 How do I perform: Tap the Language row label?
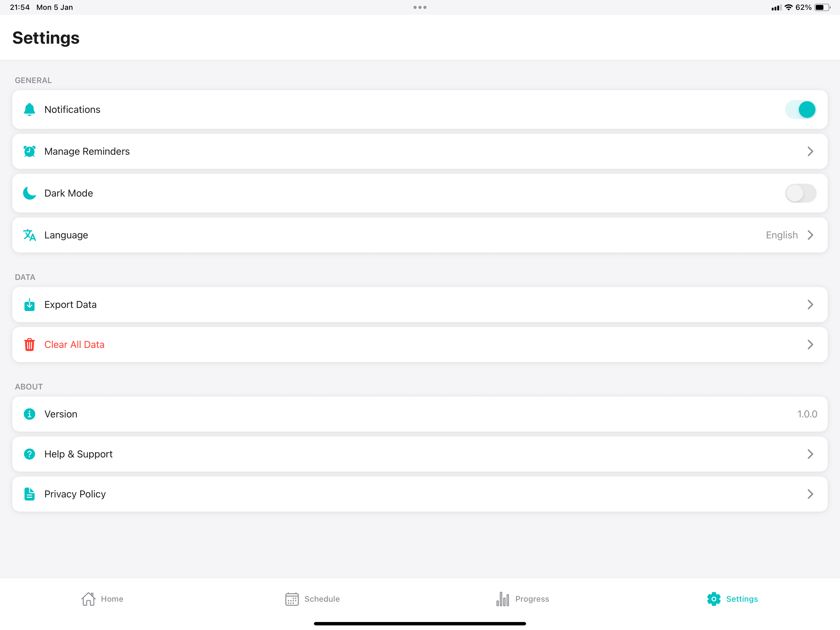pos(66,235)
